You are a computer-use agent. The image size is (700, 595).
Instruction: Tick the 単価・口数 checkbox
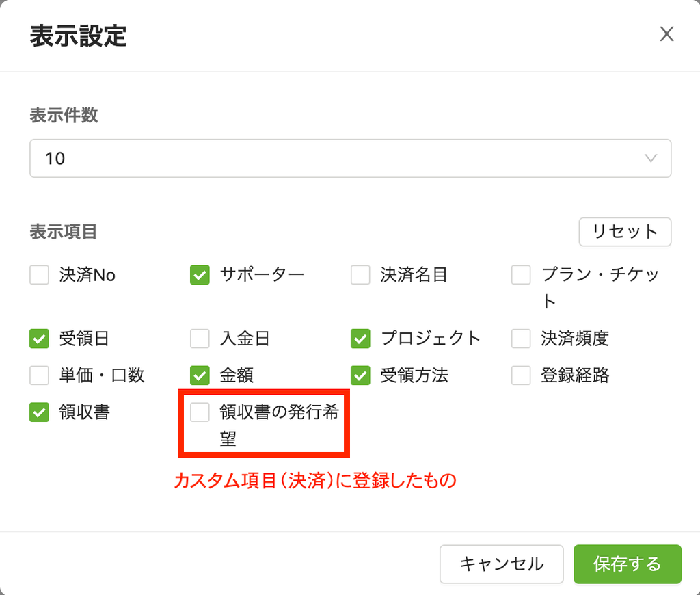pos(39,375)
